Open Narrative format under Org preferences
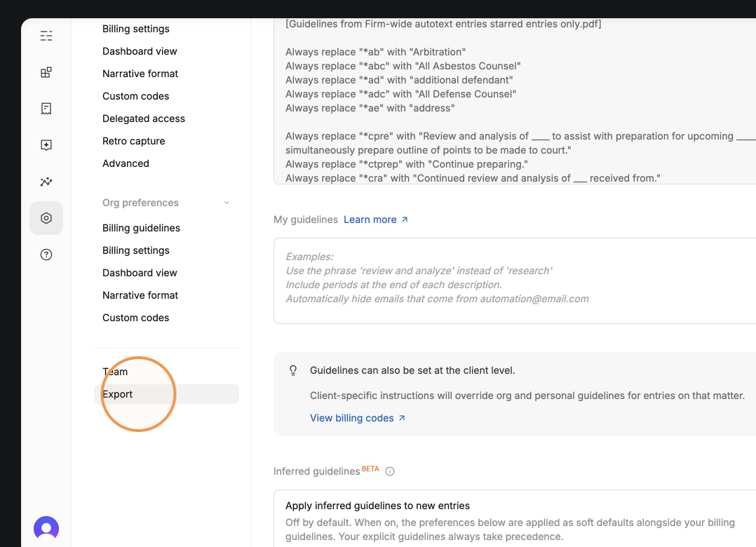Viewport: 756px width, 547px height. 140,295
